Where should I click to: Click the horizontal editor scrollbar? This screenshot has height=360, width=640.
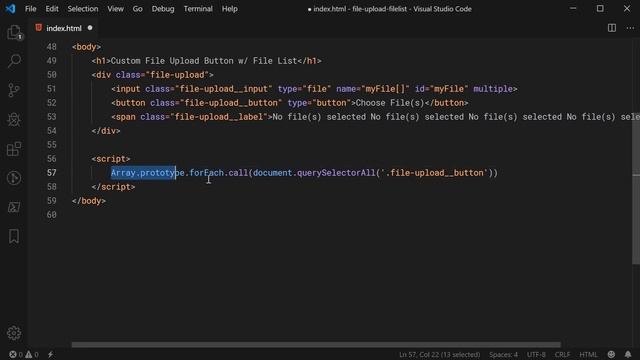coord(316,344)
